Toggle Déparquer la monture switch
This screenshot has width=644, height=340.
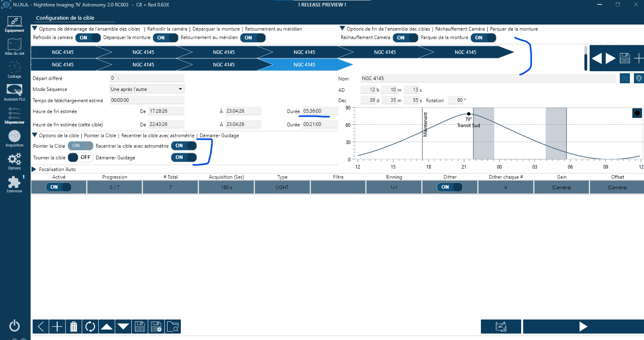[165, 38]
